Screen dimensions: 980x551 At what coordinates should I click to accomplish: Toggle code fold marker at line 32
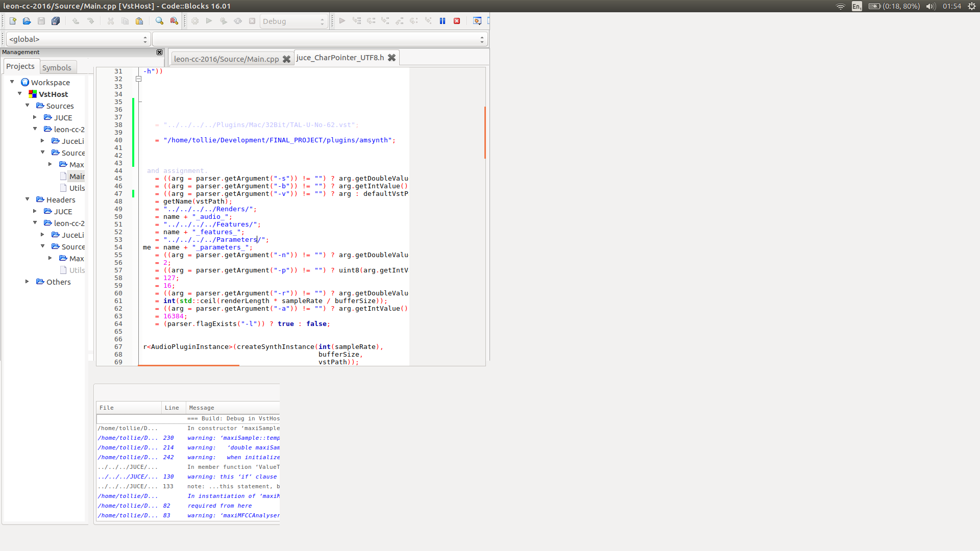pos(138,79)
